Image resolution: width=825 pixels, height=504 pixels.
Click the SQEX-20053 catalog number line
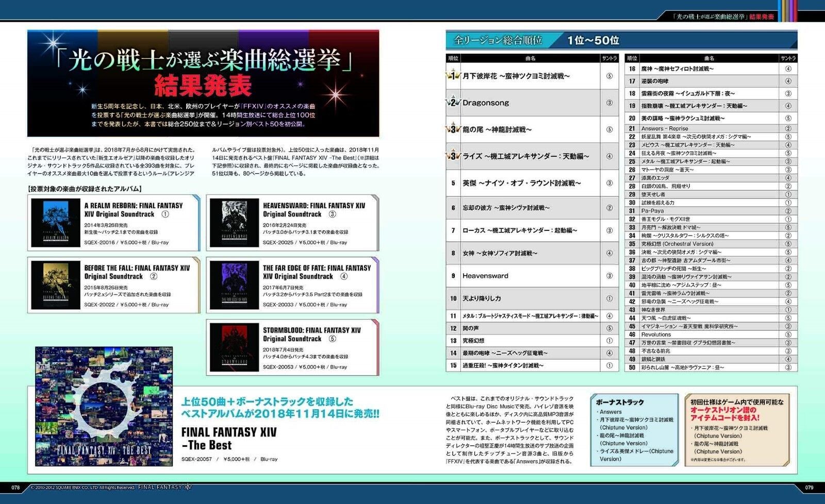coord(305,367)
